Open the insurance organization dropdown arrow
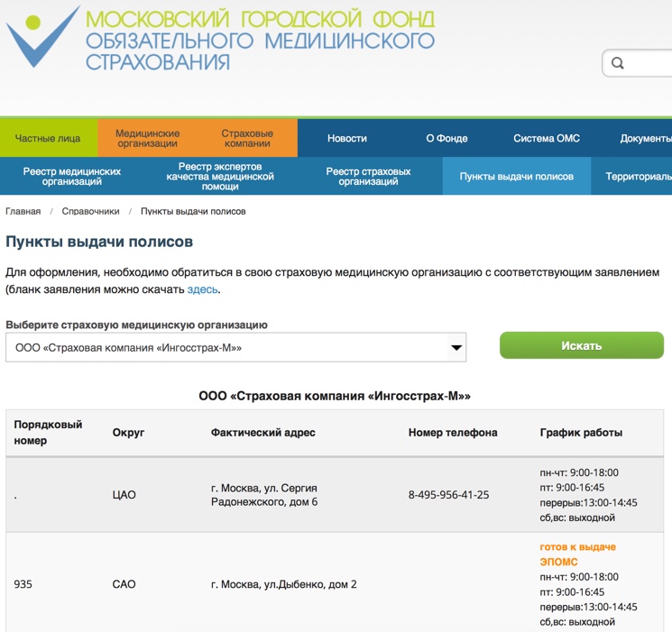 tap(456, 347)
